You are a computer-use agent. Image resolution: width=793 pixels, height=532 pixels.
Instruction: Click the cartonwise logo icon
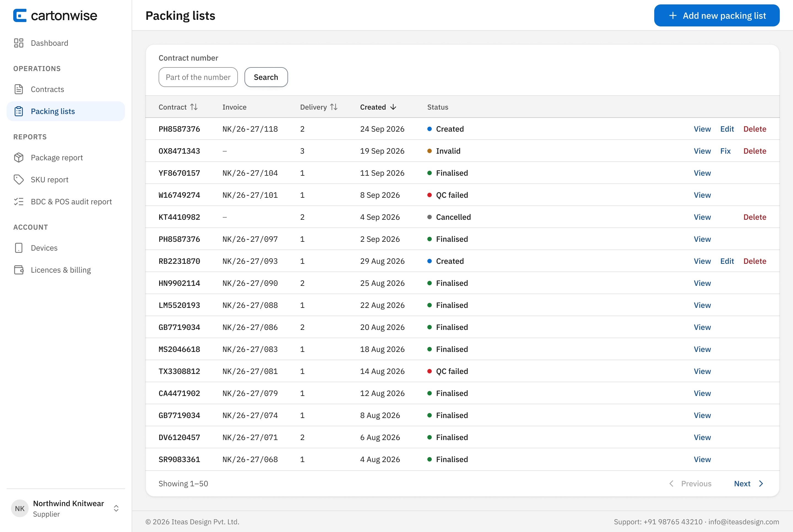click(x=20, y=16)
